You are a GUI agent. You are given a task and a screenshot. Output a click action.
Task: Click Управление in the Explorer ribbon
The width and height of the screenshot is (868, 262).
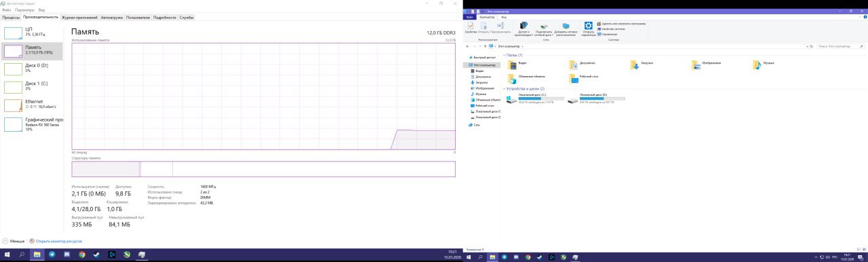coord(608,34)
